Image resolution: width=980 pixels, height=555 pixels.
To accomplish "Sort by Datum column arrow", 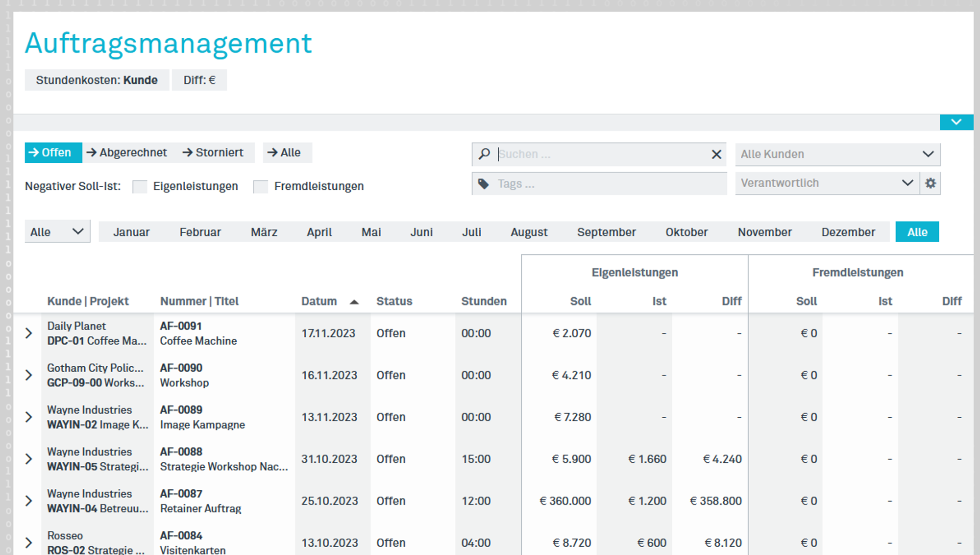I will (354, 302).
